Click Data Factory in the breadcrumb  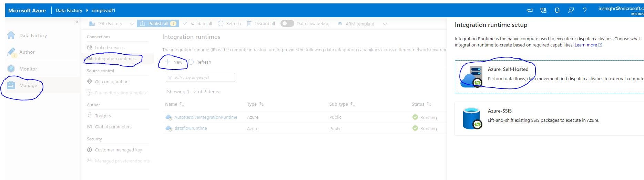pos(69,10)
